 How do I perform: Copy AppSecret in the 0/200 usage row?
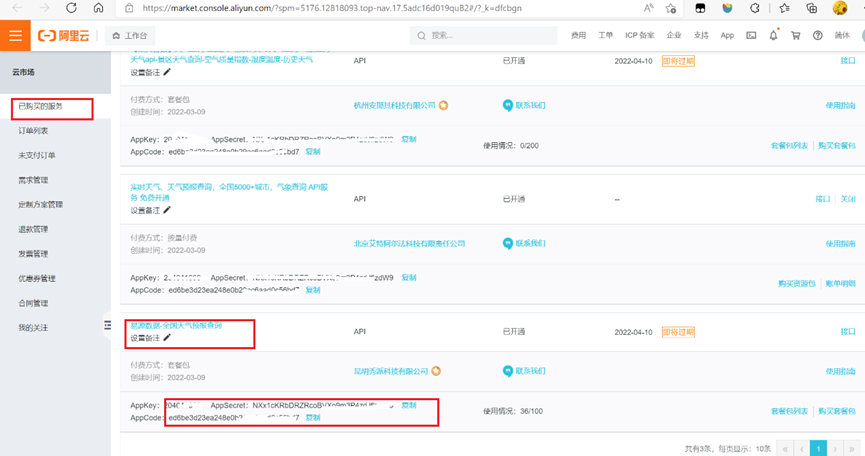tap(409, 140)
